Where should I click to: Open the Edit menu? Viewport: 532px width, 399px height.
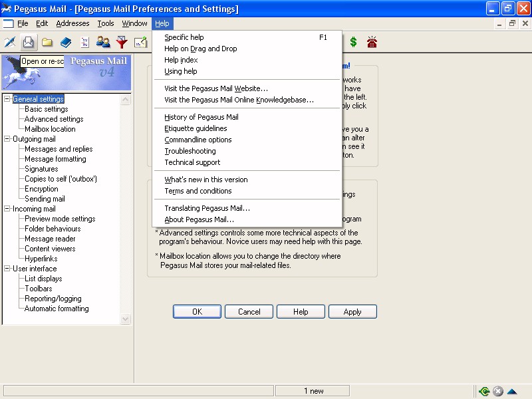[42, 23]
